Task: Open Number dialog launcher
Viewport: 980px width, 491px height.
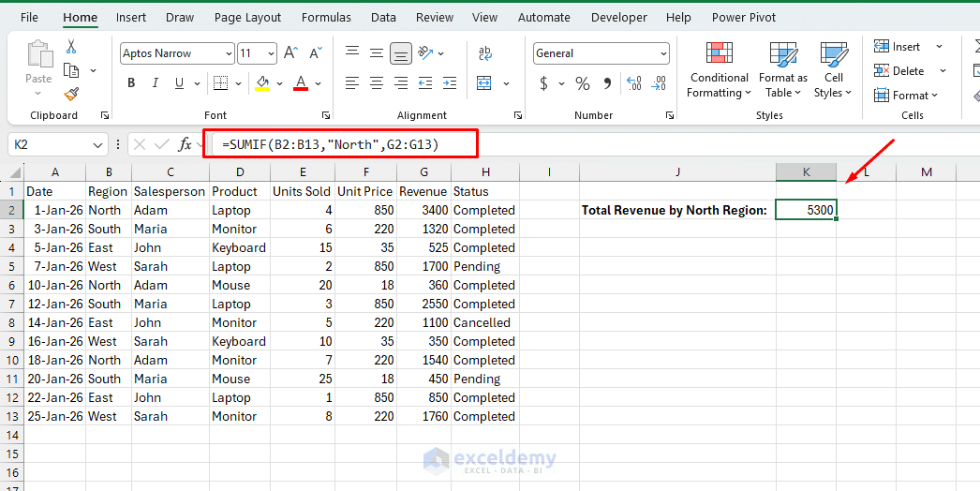Action: pos(669,115)
